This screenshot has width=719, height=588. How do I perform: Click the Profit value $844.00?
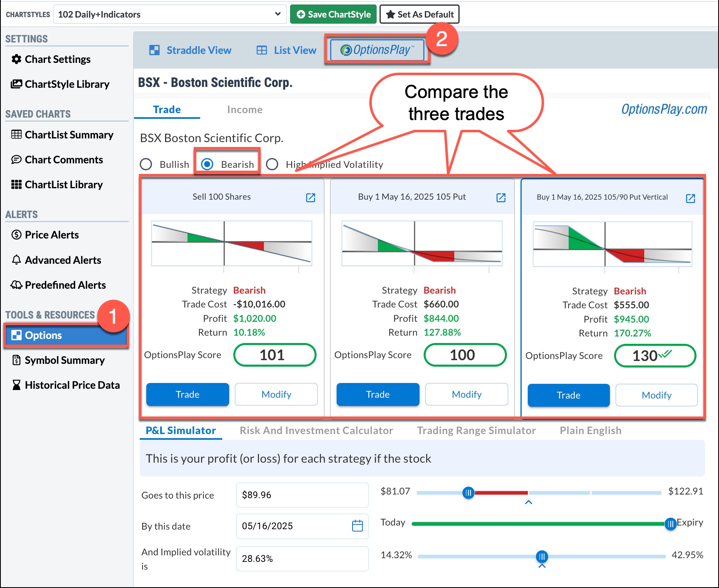pyautogui.click(x=441, y=318)
